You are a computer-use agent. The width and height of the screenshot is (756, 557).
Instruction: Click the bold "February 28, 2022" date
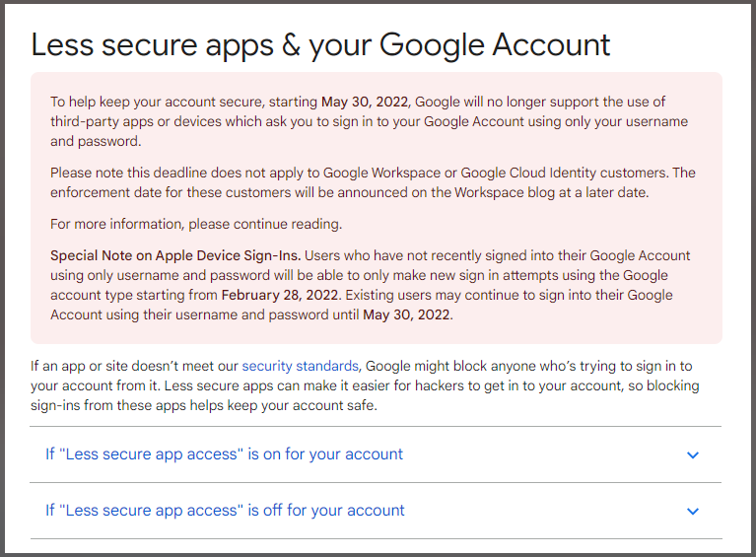pyautogui.click(x=280, y=295)
